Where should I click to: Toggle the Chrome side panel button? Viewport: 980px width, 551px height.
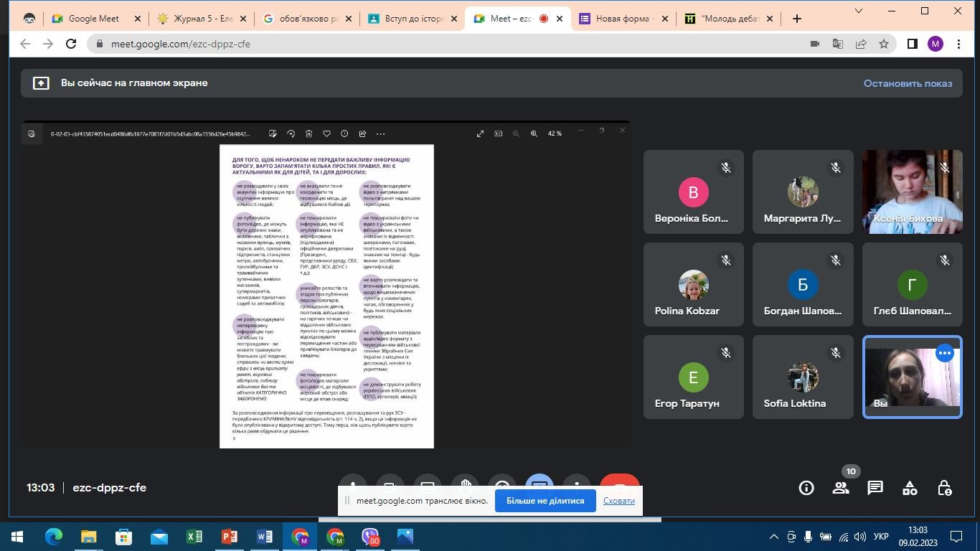[x=912, y=44]
